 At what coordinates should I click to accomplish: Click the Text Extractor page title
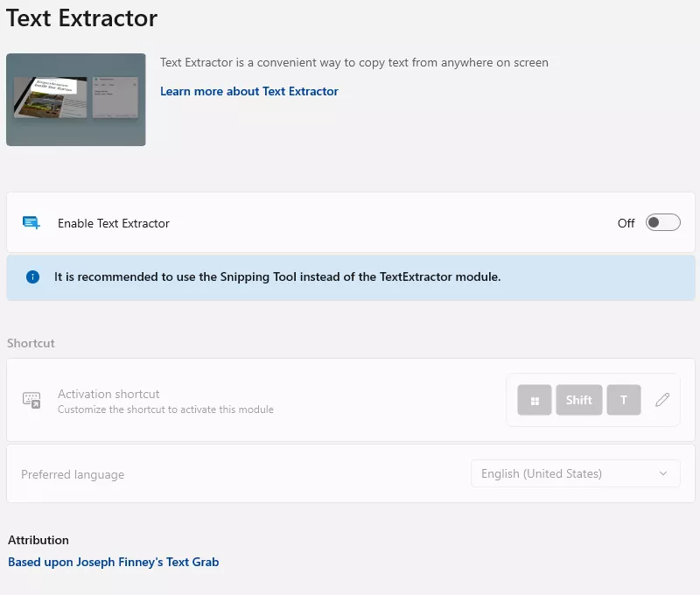tap(81, 18)
